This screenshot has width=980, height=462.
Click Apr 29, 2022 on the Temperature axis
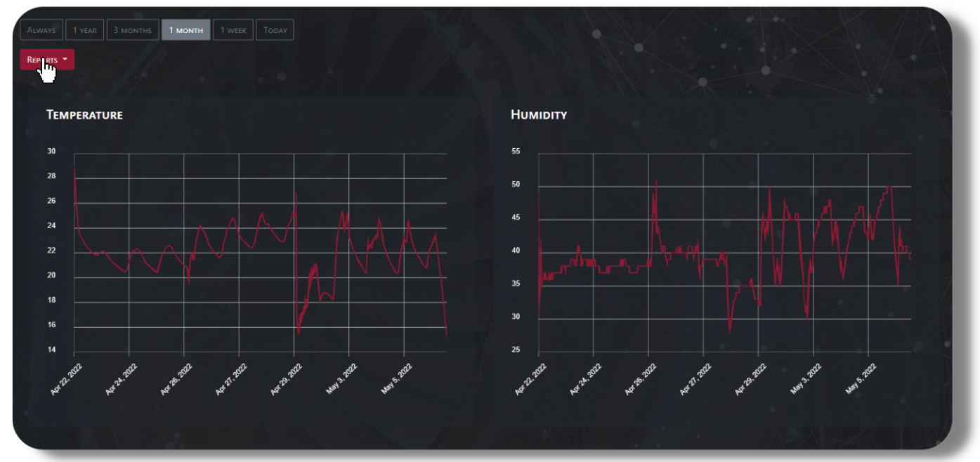[286, 379]
